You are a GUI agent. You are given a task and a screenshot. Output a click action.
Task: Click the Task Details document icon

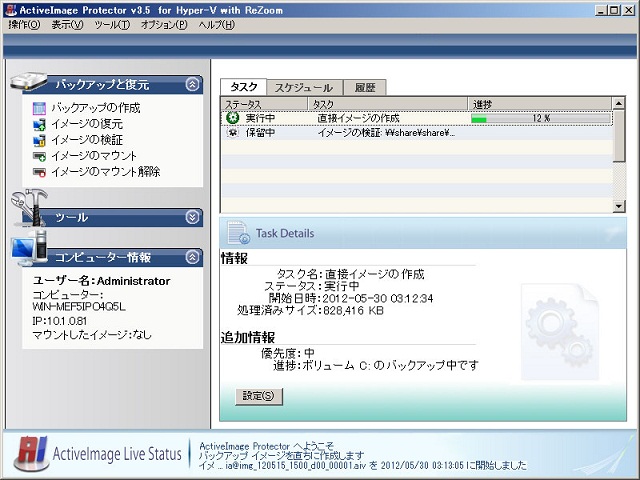pyautogui.click(x=238, y=233)
